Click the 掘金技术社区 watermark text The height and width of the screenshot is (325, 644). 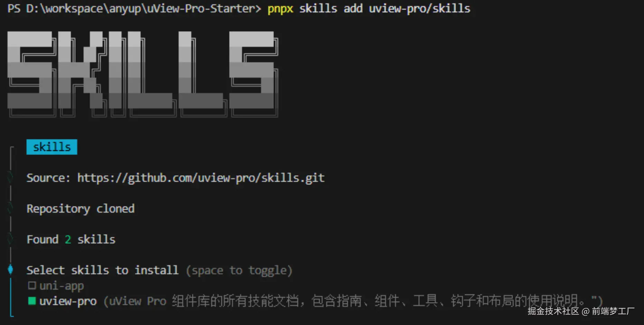coord(553,311)
